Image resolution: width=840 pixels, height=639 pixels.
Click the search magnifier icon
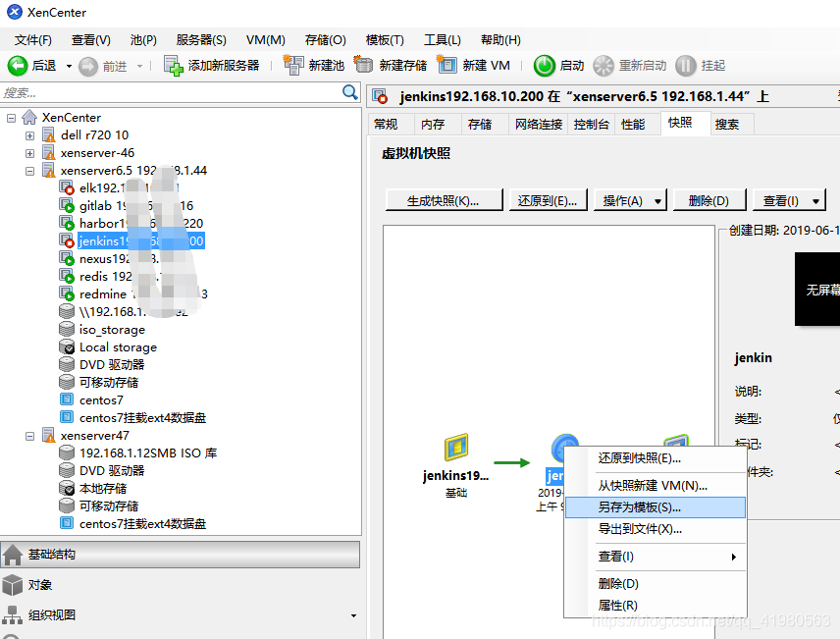click(x=349, y=92)
